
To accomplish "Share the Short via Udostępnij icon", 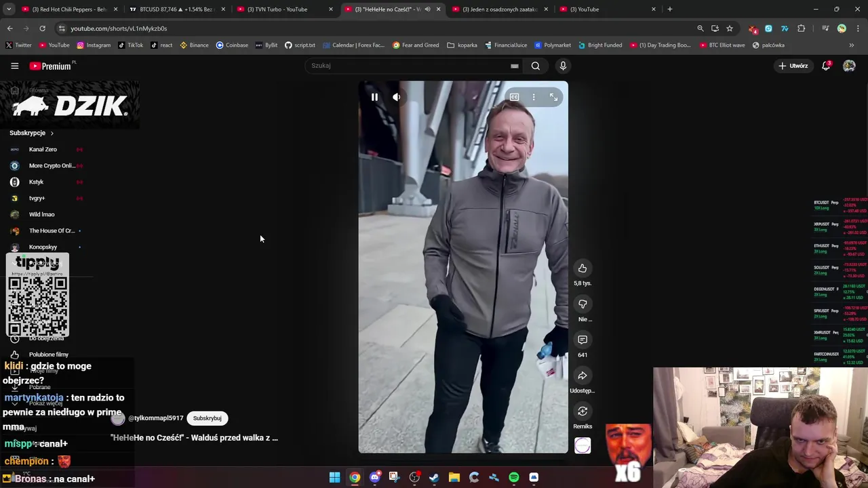I will [583, 375].
